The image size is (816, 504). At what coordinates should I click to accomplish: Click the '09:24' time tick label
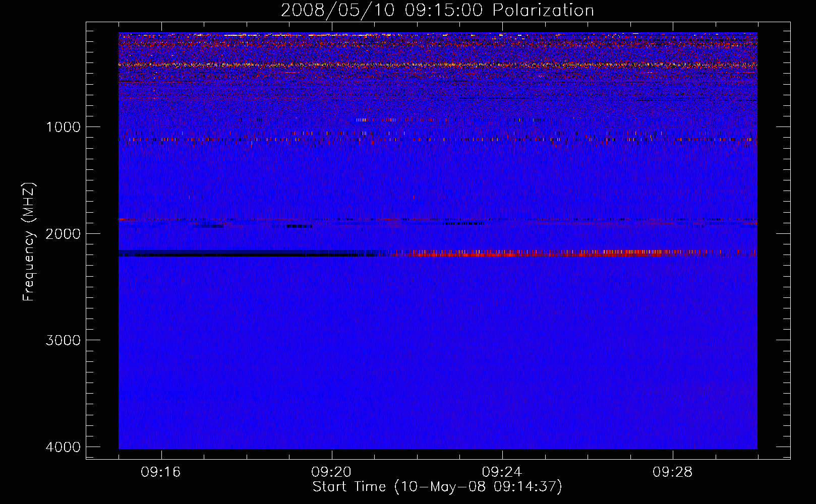pyautogui.click(x=502, y=472)
